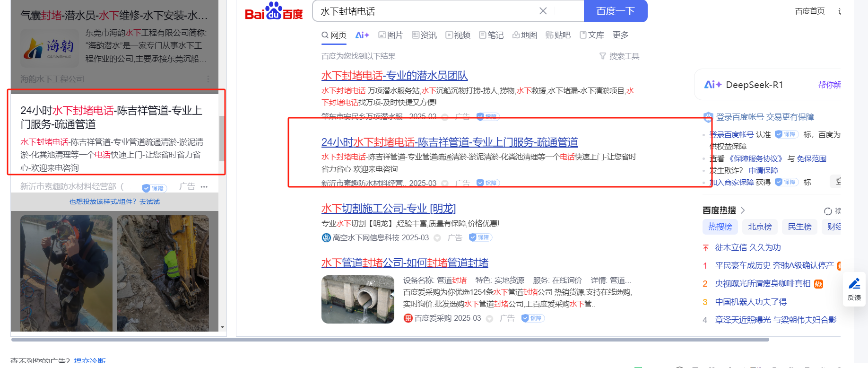
Task: Open the three-dot menu beside 广告 in preview
Action: [x=204, y=187]
